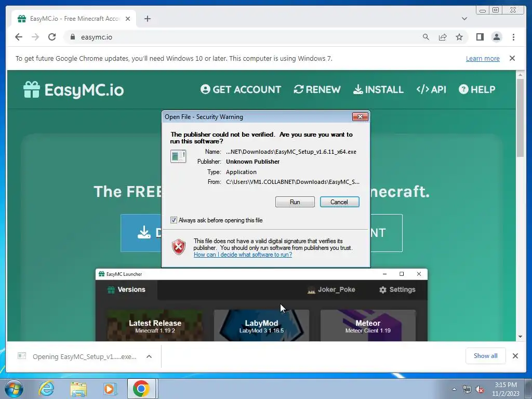Click the network tray icon
Image resolution: width=532 pixels, height=399 pixels.
[x=467, y=389]
